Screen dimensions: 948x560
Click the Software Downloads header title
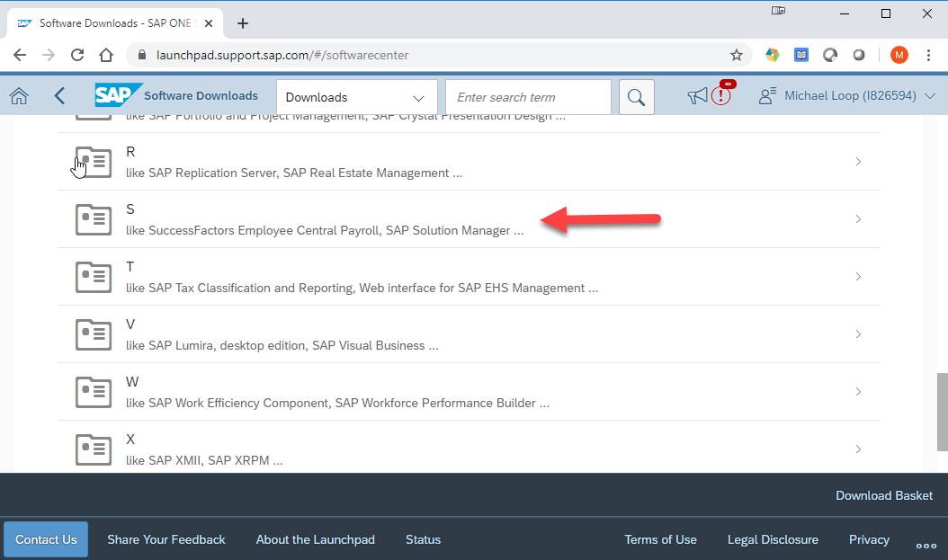[x=201, y=95]
